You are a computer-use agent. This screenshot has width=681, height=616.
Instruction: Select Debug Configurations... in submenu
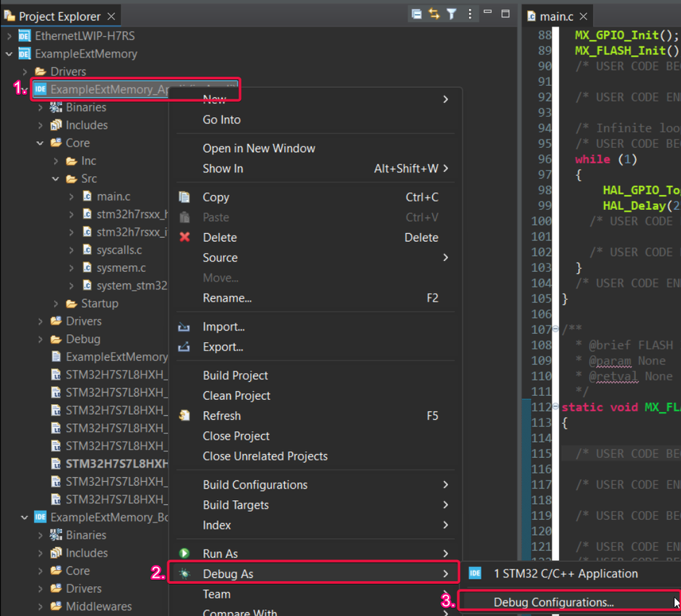click(x=554, y=602)
